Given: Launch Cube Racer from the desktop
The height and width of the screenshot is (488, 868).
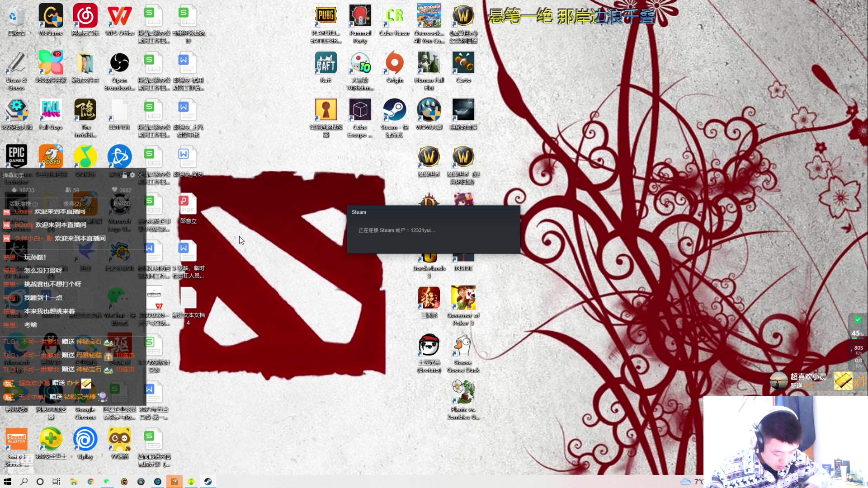Looking at the screenshot, I should [395, 20].
